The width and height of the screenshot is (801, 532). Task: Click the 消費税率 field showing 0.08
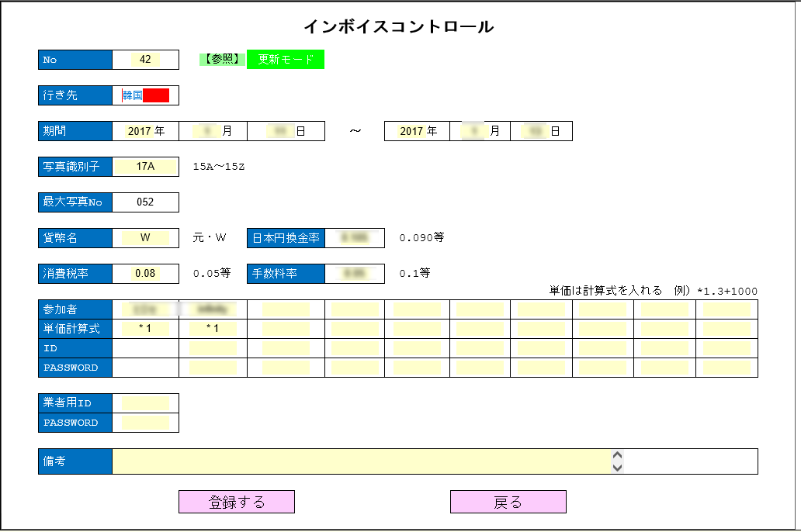pyautogui.click(x=145, y=274)
